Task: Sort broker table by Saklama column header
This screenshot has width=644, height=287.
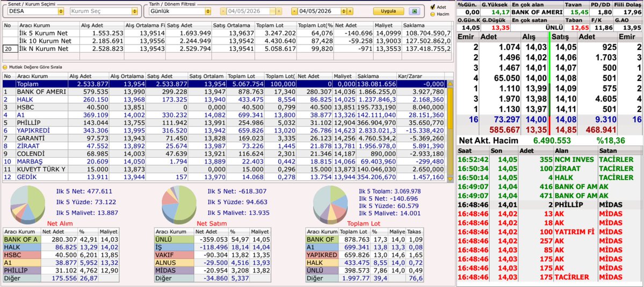Action: (376, 76)
